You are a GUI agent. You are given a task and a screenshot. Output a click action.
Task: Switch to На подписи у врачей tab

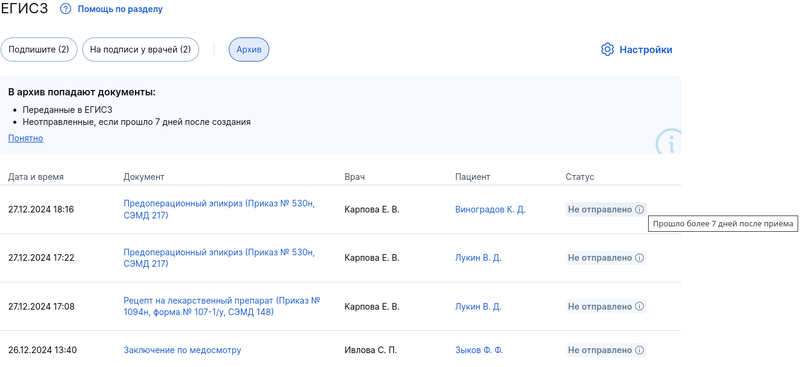pyautogui.click(x=140, y=50)
